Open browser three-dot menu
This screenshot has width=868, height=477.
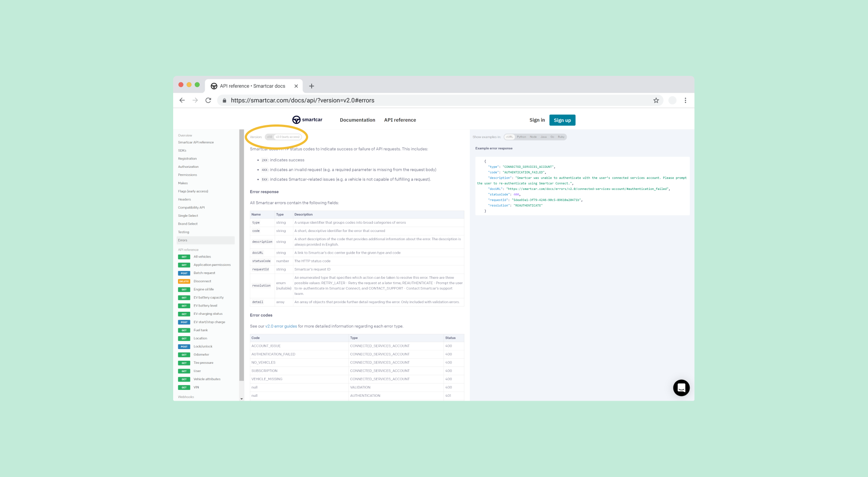pyautogui.click(x=685, y=100)
